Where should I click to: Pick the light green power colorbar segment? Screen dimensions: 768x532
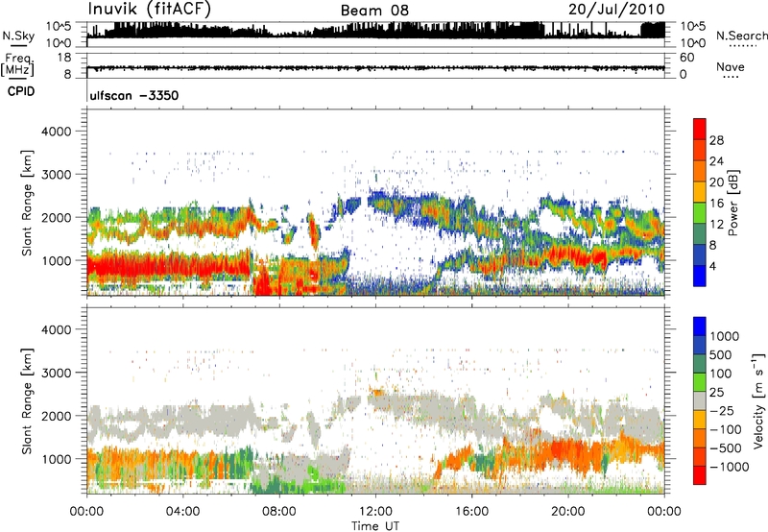[x=700, y=213]
